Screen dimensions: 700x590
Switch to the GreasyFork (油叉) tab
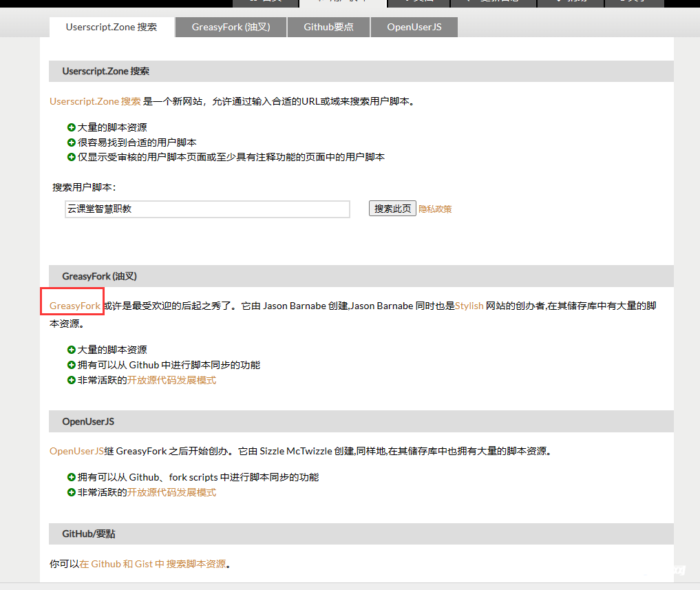coord(230,27)
